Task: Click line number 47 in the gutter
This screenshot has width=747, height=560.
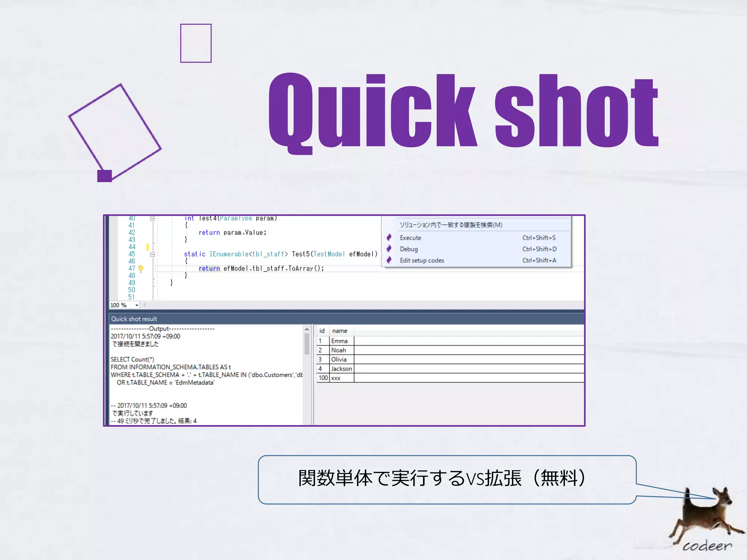Action: pos(132,268)
